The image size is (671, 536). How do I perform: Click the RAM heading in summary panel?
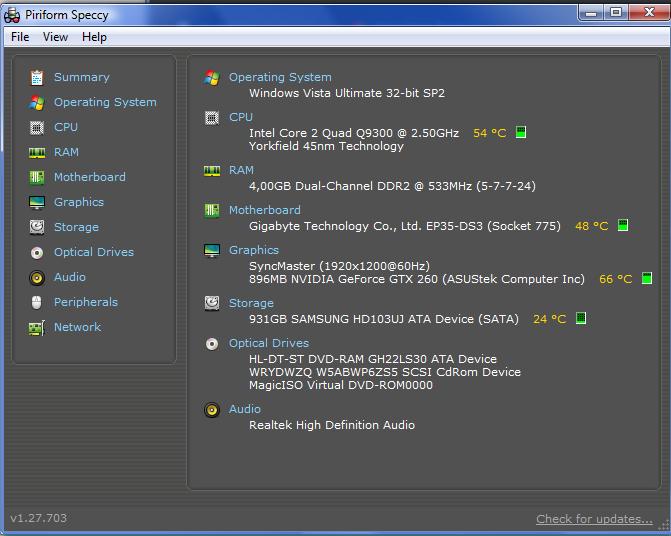[241, 170]
